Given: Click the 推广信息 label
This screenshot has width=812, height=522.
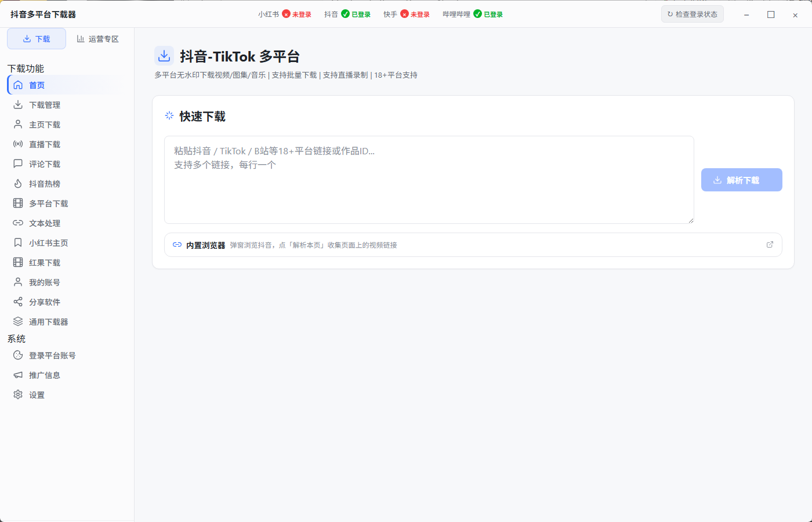Looking at the screenshot, I should tap(45, 375).
